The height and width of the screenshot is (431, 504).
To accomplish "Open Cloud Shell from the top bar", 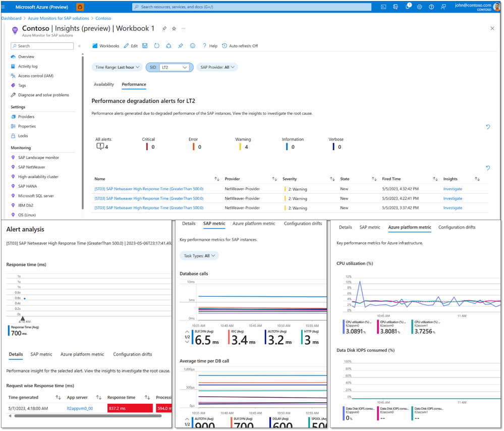I will [383, 7].
